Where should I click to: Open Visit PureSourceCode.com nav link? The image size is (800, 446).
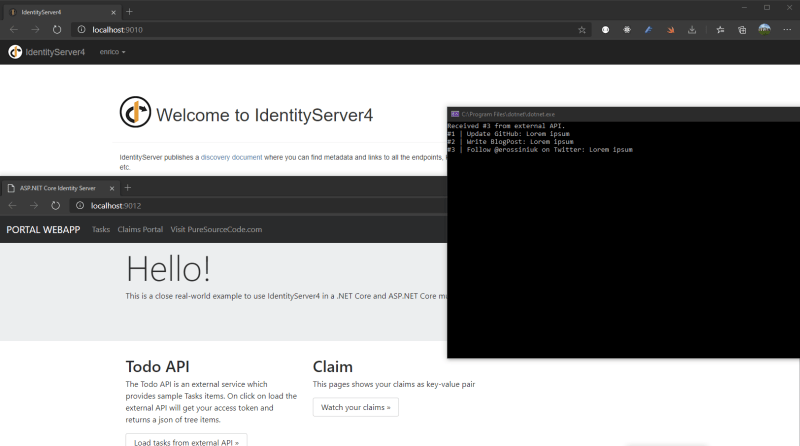click(x=216, y=230)
